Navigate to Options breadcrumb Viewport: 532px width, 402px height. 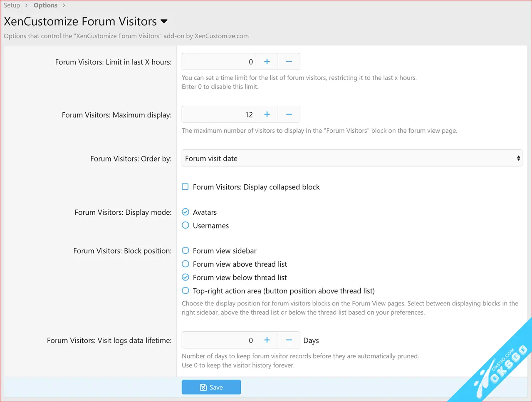click(x=45, y=5)
